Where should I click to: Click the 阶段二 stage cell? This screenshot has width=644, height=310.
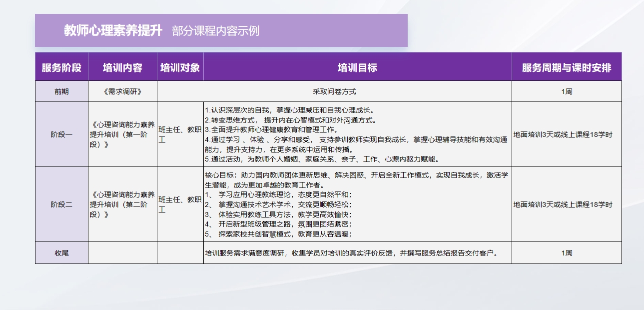point(61,204)
